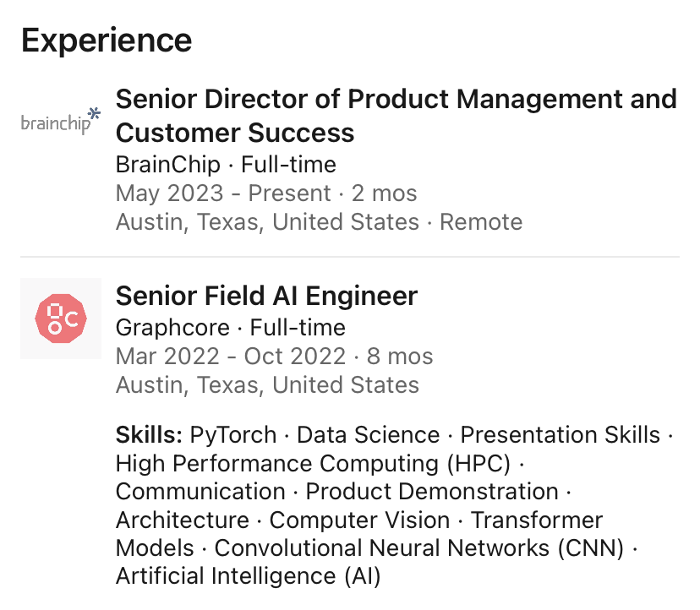This screenshot has height=610, width=700.
Task: Open the Senior Director of Product Management title
Action: 396,116
